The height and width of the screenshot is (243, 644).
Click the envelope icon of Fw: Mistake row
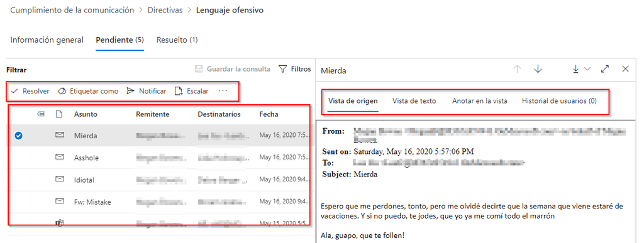tap(60, 201)
